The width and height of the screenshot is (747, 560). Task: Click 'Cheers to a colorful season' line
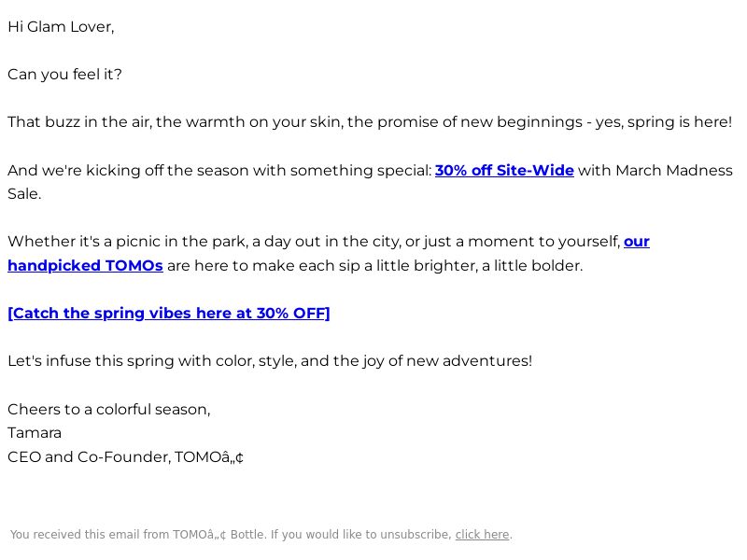109,410
